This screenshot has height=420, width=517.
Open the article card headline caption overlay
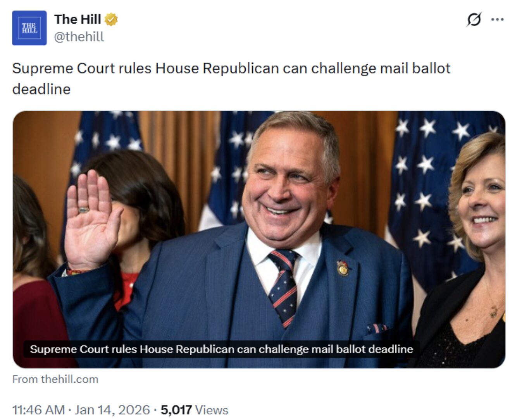(x=221, y=349)
